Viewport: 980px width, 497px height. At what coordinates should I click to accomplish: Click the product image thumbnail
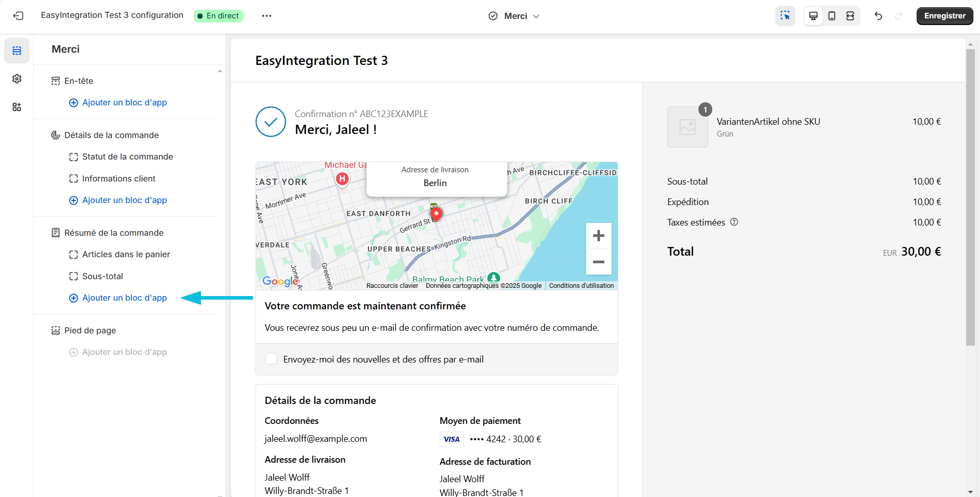click(688, 127)
